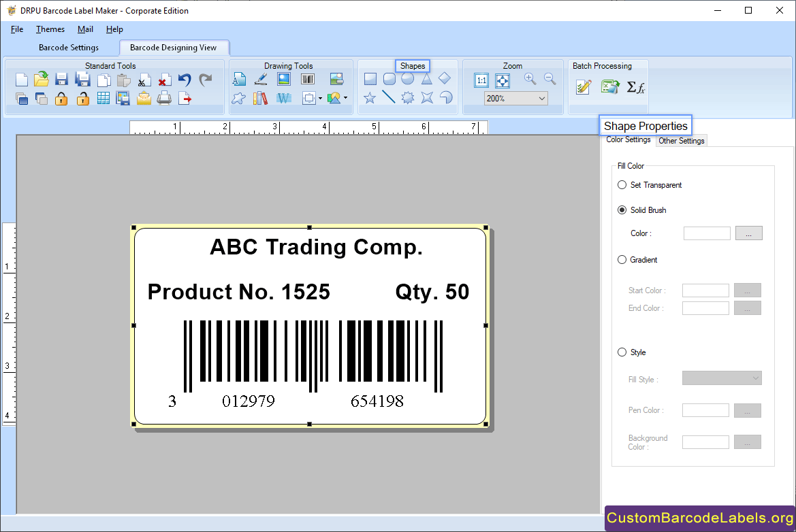Cut the selected object with scissors icon
Image resolution: width=796 pixels, height=532 pixels.
144,80
